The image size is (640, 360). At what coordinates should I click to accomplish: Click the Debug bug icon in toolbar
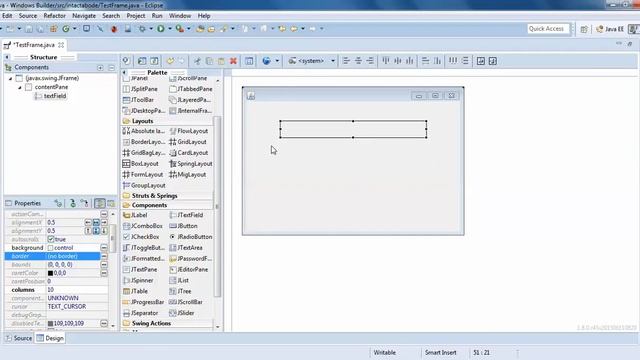click(x=114, y=29)
